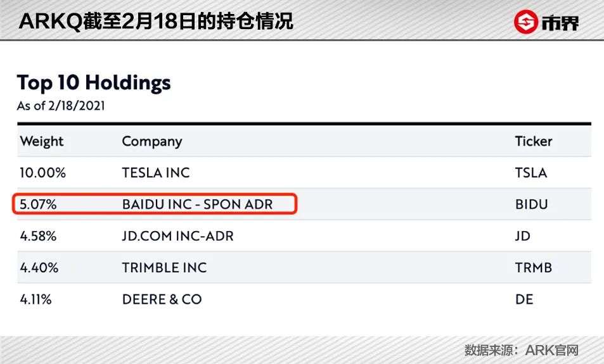Viewport: 604px width, 364px height.
Task: Click the DEERE & CO company name
Action: pyautogui.click(x=162, y=299)
